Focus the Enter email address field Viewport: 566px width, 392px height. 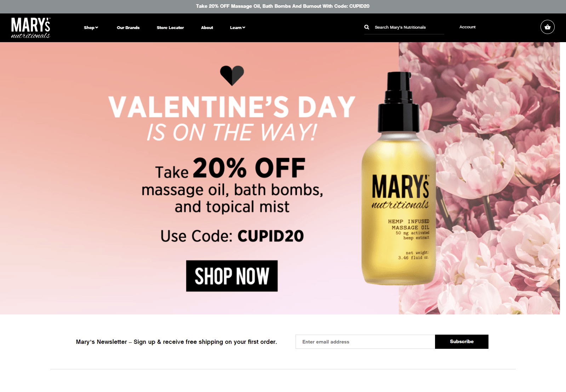365,341
